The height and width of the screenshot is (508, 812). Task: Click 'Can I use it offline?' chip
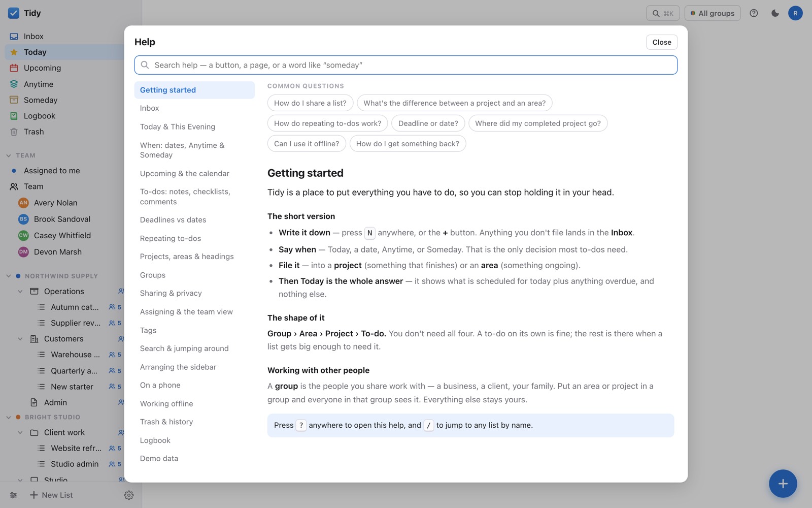coord(307,144)
